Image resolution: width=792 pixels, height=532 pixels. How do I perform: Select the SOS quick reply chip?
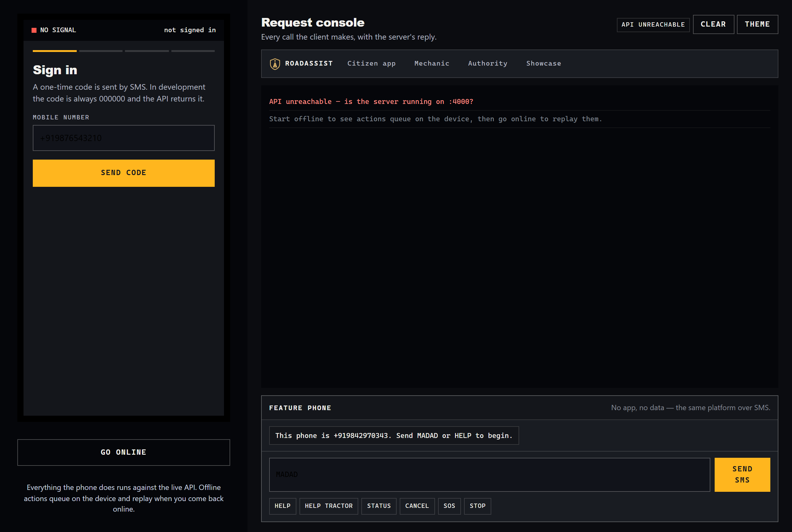449,506
